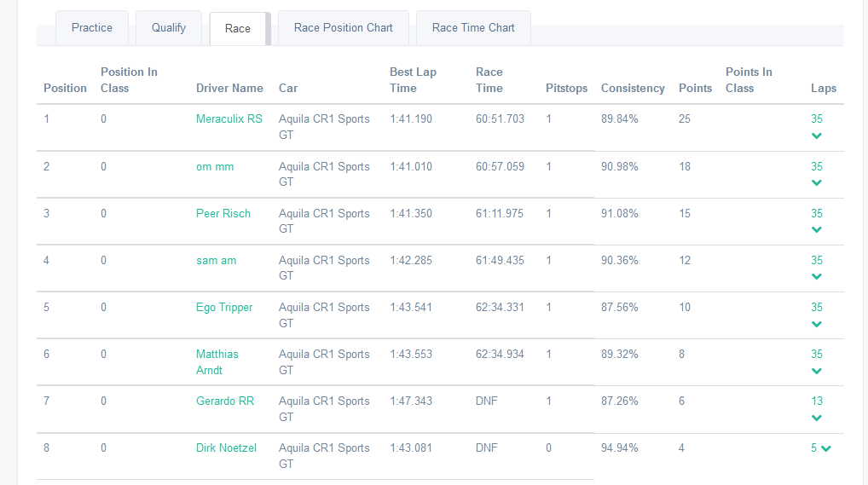Select the Race tab

[x=238, y=29]
